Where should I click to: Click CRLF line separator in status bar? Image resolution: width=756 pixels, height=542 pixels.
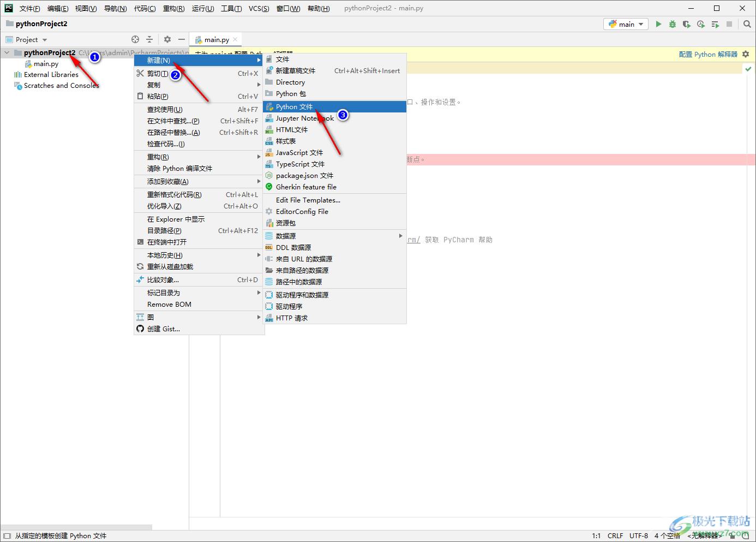pos(615,536)
